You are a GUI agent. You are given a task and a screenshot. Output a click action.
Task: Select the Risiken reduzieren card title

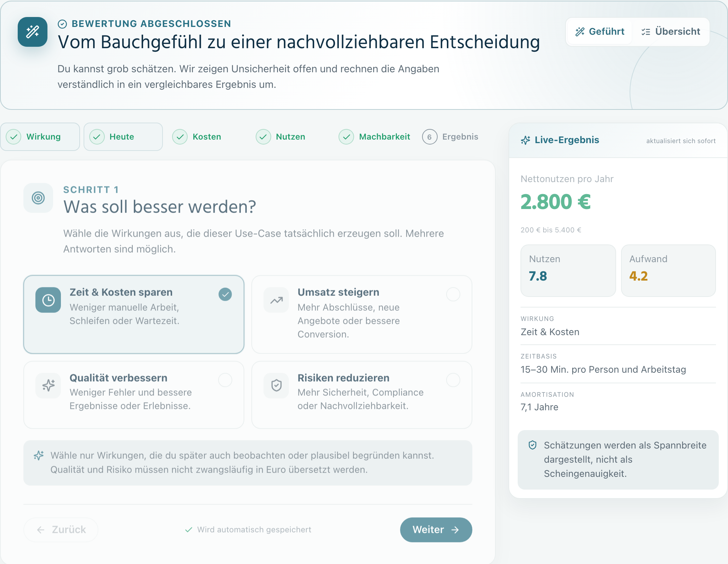click(343, 378)
